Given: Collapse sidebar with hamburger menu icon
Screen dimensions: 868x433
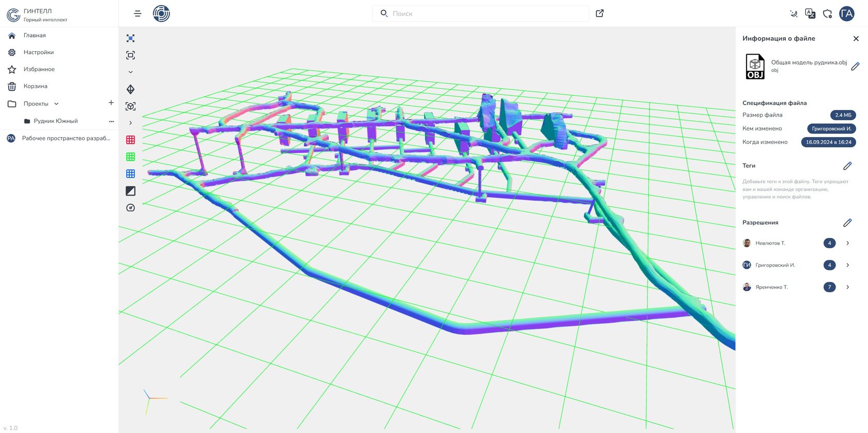Looking at the screenshot, I should pos(137,13).
